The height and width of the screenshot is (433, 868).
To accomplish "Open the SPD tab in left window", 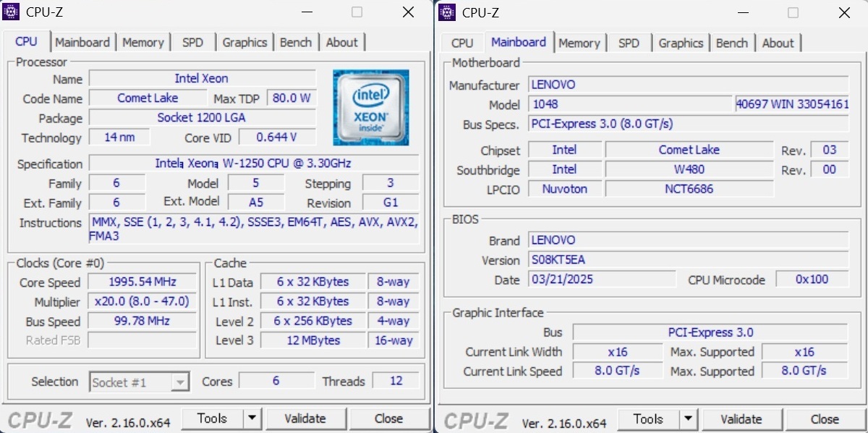I will click(x=192, y=42).
